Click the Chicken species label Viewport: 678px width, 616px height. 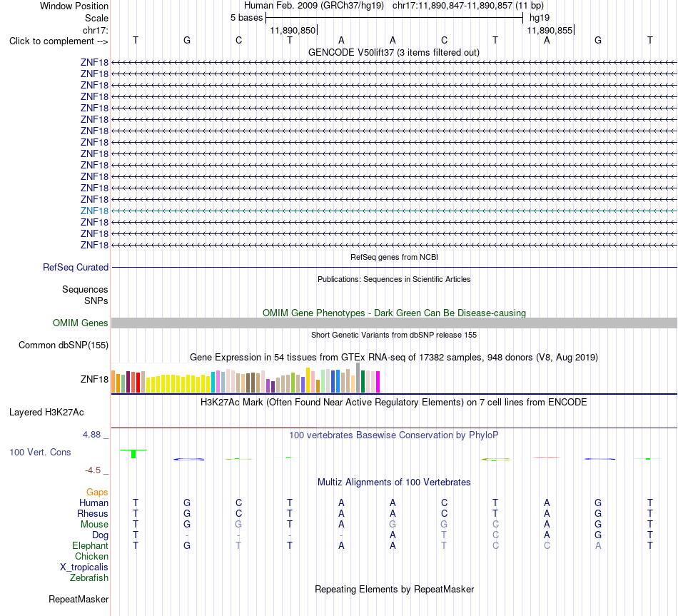pyautogui.click(x=91, y=556)
